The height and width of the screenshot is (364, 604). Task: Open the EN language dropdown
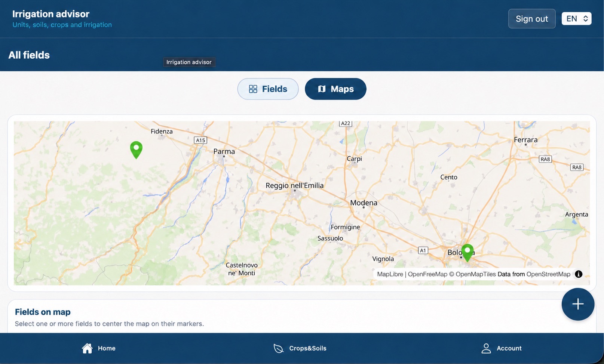(576, 19)
